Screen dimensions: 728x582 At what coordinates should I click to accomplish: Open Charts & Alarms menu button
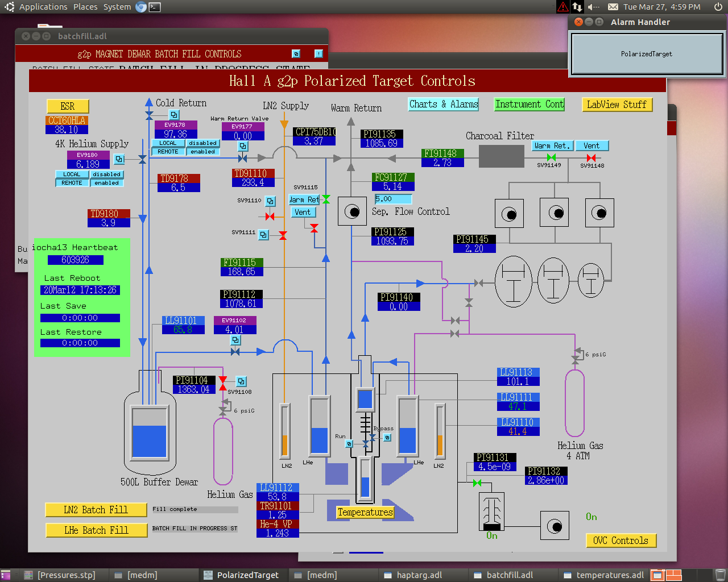click(x=444, y=104)
